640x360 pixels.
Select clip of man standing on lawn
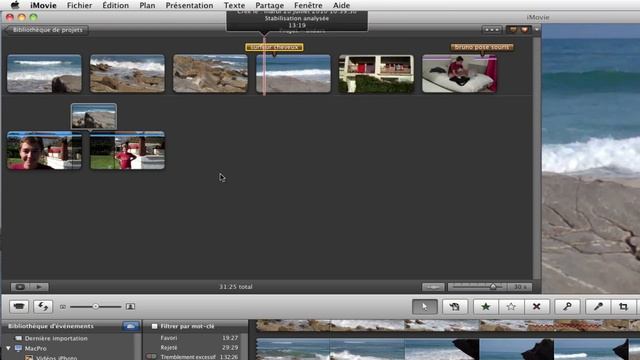tap(127, 150)
